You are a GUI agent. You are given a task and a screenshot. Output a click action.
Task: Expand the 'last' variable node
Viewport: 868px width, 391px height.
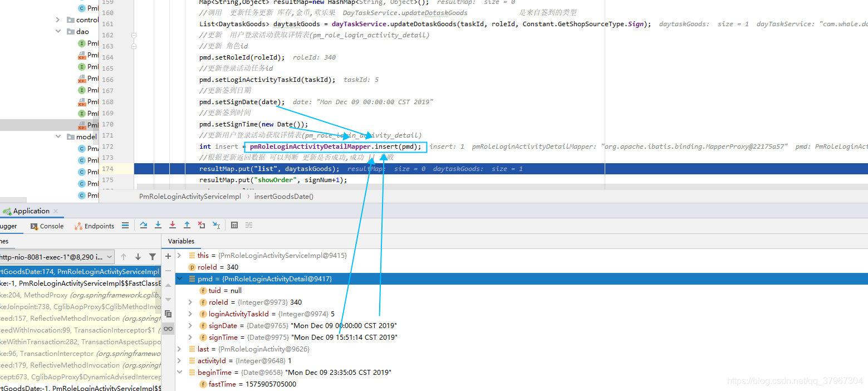pyautogui.click(x=179, y=349)
